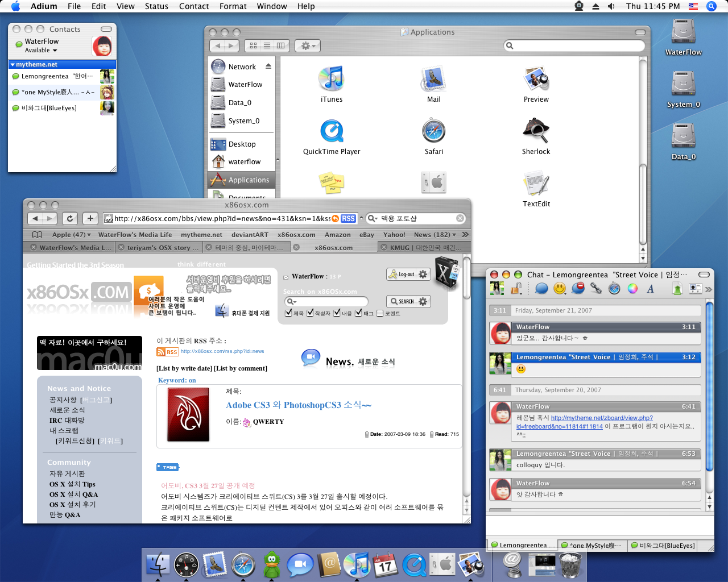Viewport: 728px width, 582px height.
Task: Open the Trash in the Dock
Action: 570,564
